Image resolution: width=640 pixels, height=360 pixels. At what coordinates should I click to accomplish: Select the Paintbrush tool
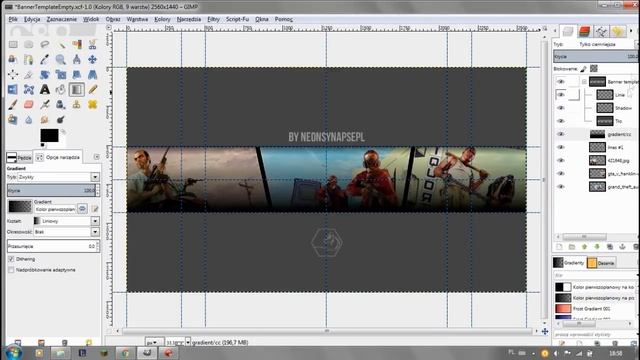13,104
